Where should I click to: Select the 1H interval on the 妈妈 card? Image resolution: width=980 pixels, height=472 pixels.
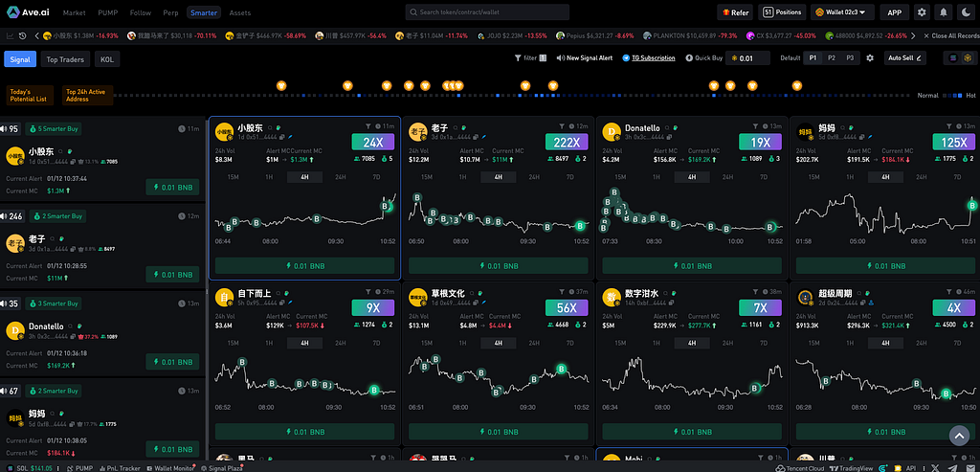pyautogui.click(x=850, y=177)
